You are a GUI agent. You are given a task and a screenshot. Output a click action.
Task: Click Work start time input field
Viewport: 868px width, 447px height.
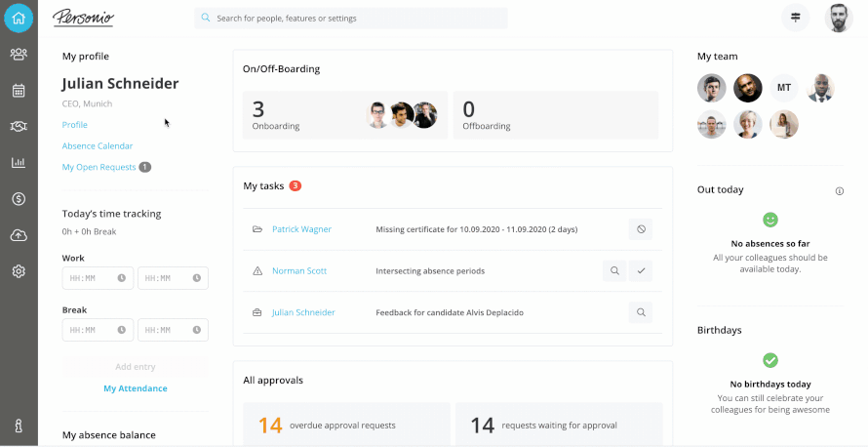tap(98, 278)
